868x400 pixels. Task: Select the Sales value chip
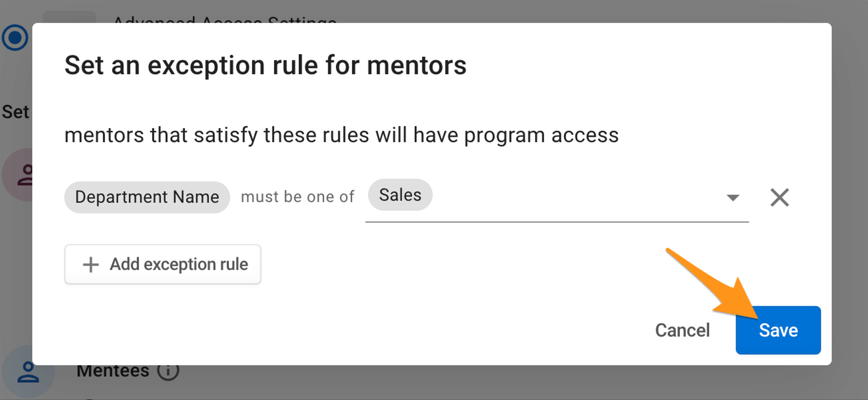click(400, 195)
